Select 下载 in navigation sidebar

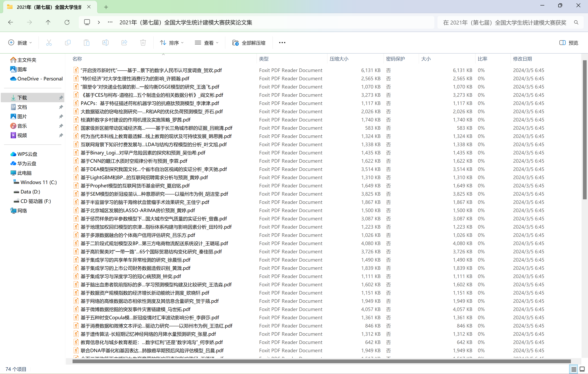coord(22,98)
